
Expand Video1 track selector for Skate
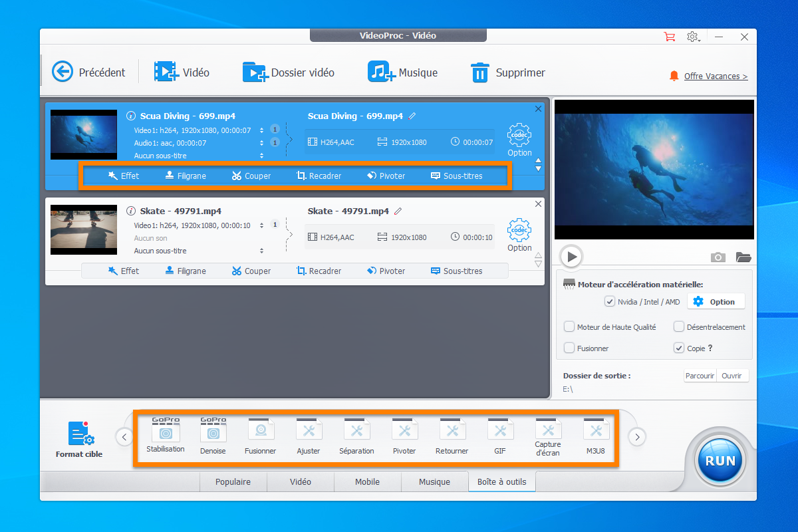[x=262, y=225]
